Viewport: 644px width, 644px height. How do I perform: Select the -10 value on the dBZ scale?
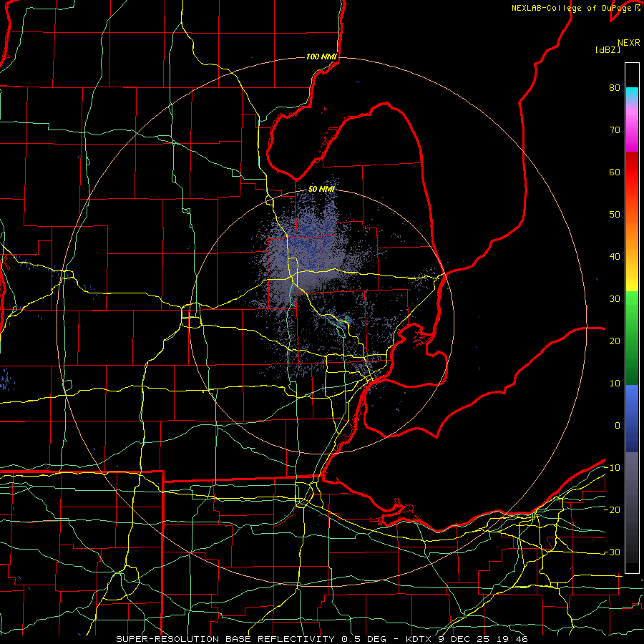612,468
